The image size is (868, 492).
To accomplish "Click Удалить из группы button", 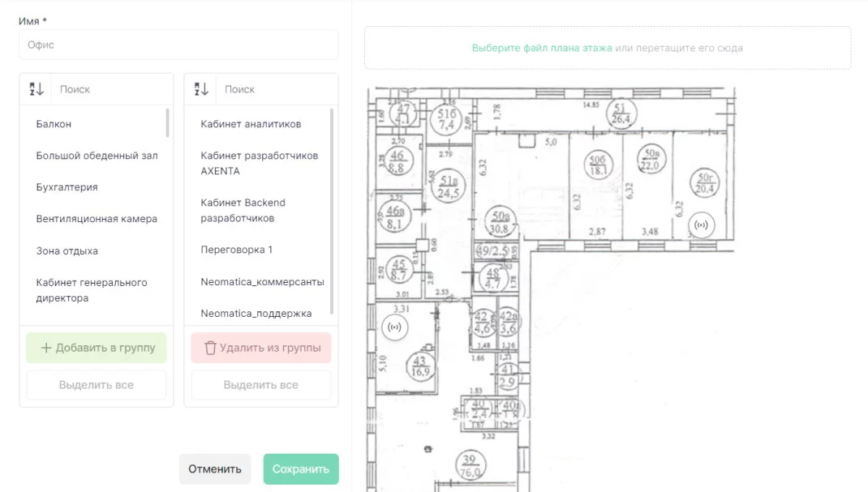I will (x=261, y=348).
